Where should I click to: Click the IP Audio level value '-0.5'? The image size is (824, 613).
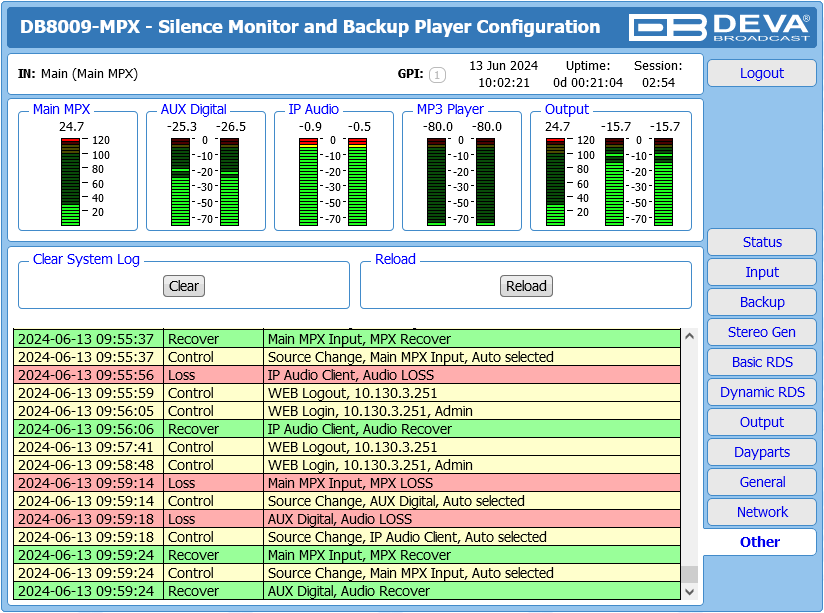359,127
